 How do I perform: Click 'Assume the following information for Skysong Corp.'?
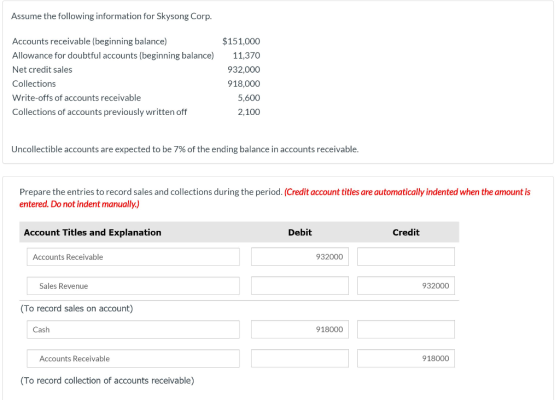[111, 16]
